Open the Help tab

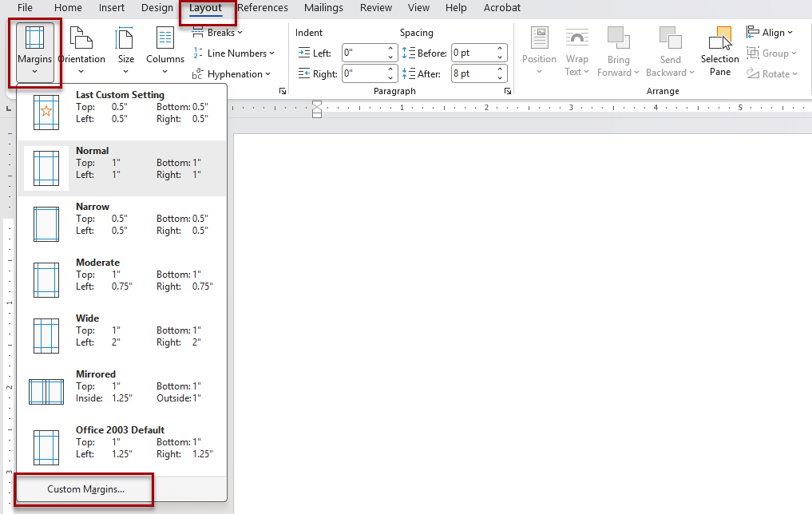coord(456,8)
